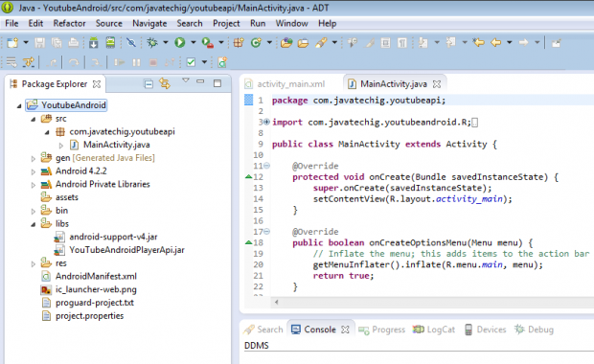This screenshot has width=594, height=364.
Task: Toggle fold marker on line 11 Override
Action: pyautogui.click(x=267, y=166)
